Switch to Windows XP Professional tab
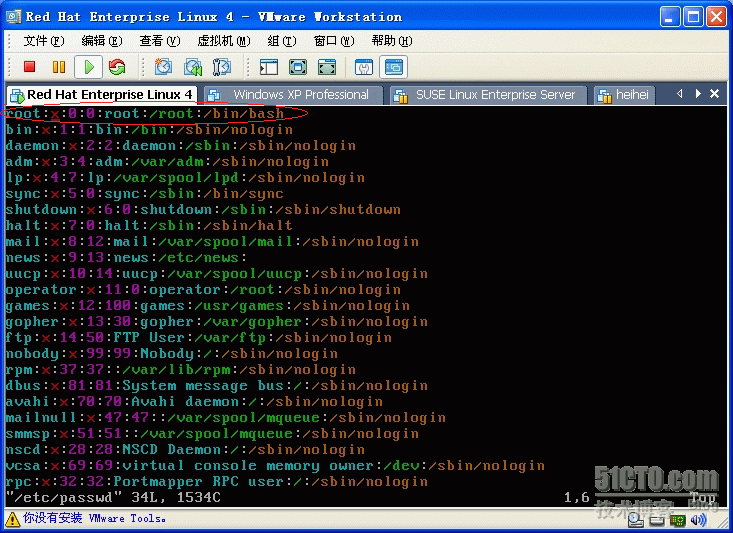Image resolution: width=733 pixels, height=533 pixels. point(294,95)
